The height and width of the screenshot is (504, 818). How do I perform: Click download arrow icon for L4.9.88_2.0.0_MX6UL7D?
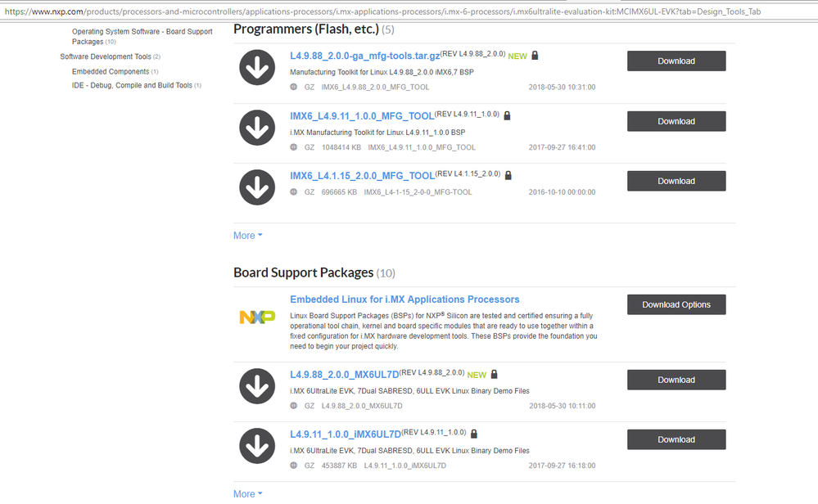pos(257,387)
